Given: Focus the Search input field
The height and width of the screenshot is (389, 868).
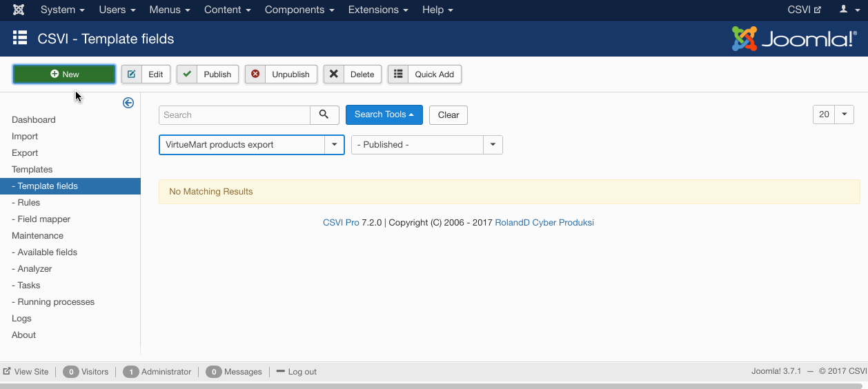Looking at the screenshot, I should [235, 115].
